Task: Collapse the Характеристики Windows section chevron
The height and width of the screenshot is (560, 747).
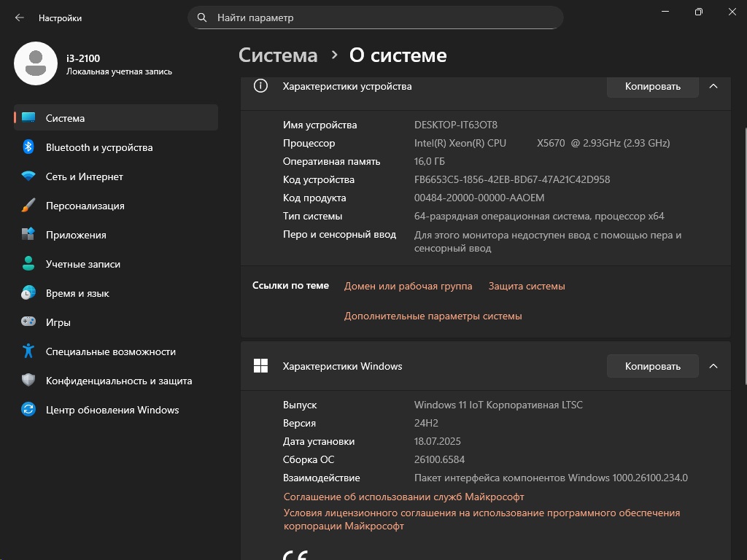Action: [x=713, y=366]
